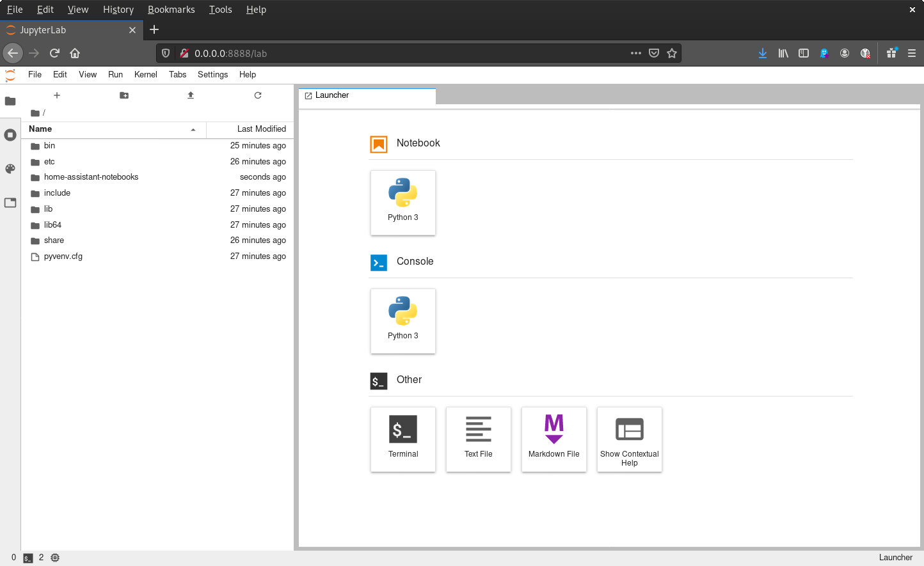Open Show Contextual Help card
Image resolution: width=924 pixels, height=566 pixels.
pyautogui.click(x=630, y=439)
